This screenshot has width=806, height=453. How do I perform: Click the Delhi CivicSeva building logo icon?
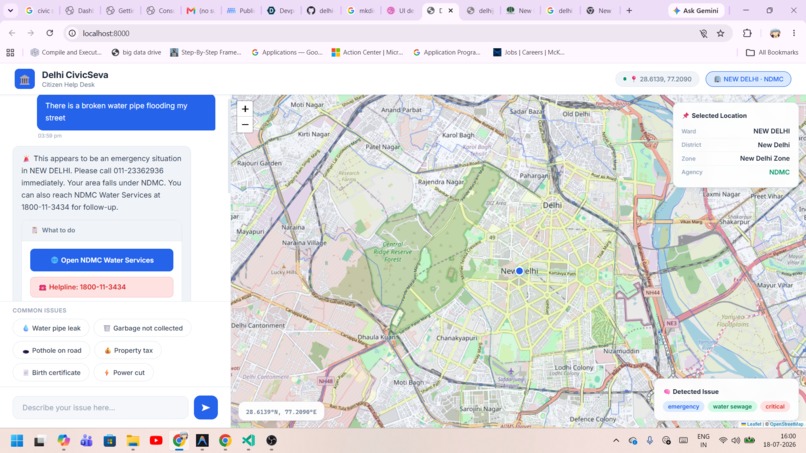coord(25,79)
